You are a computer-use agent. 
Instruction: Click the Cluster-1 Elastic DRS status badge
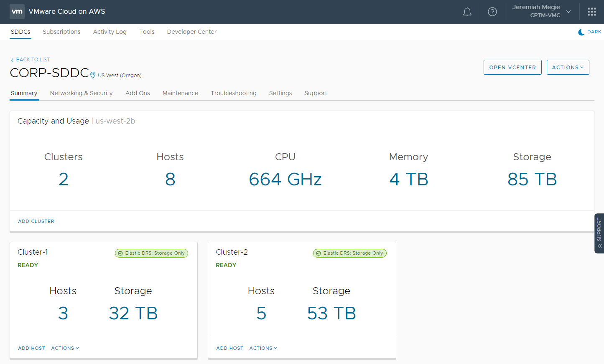pos(151,253)
